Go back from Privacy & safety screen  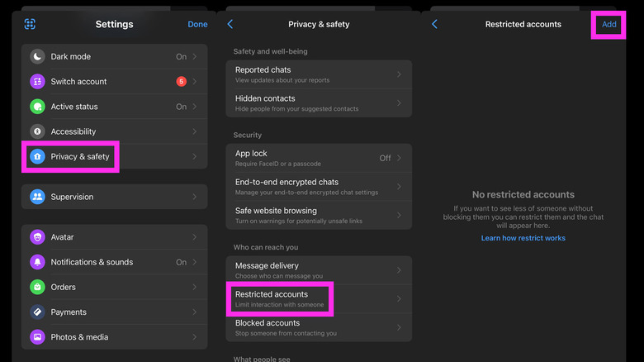pyautogui.click(x=230, y=24)
